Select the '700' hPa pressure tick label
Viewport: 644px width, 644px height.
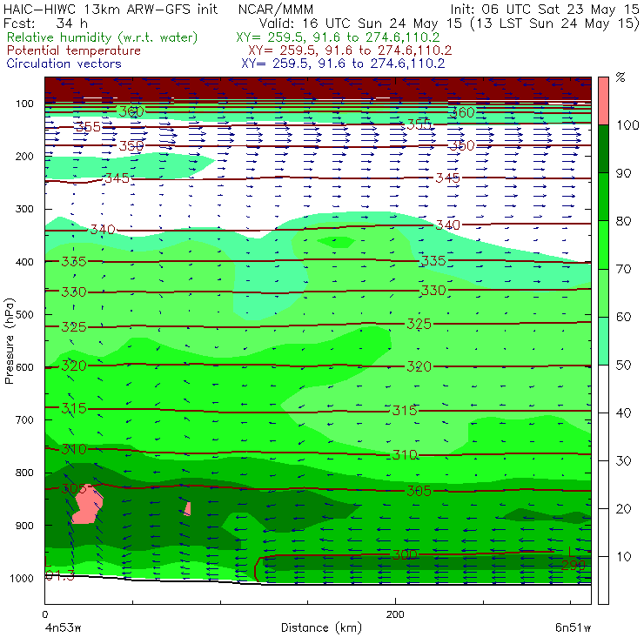pos(24,419)
